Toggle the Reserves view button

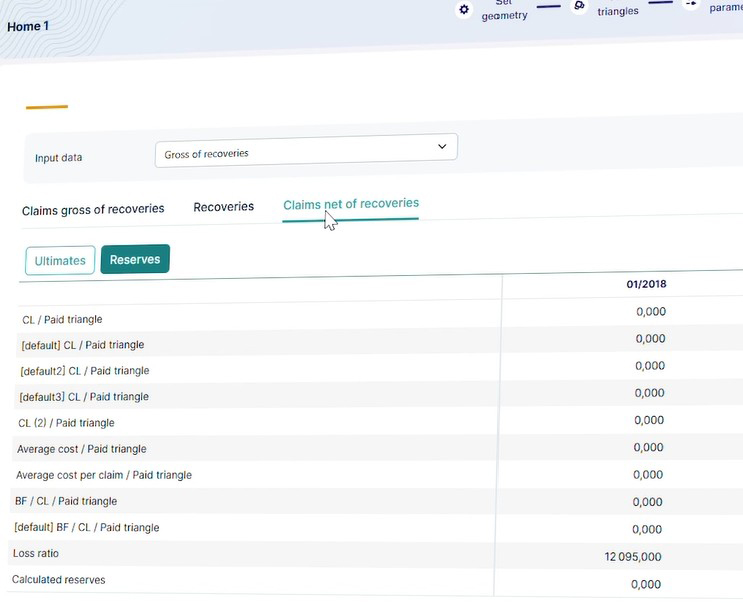click(x=135, y=260)
